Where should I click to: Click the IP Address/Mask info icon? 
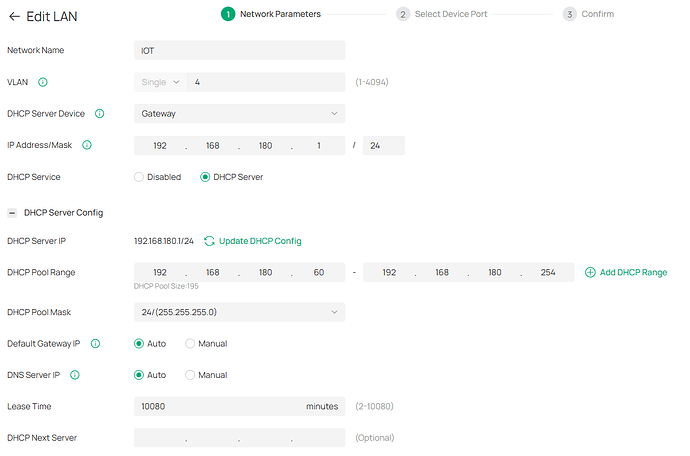click(x=87, y=145)
